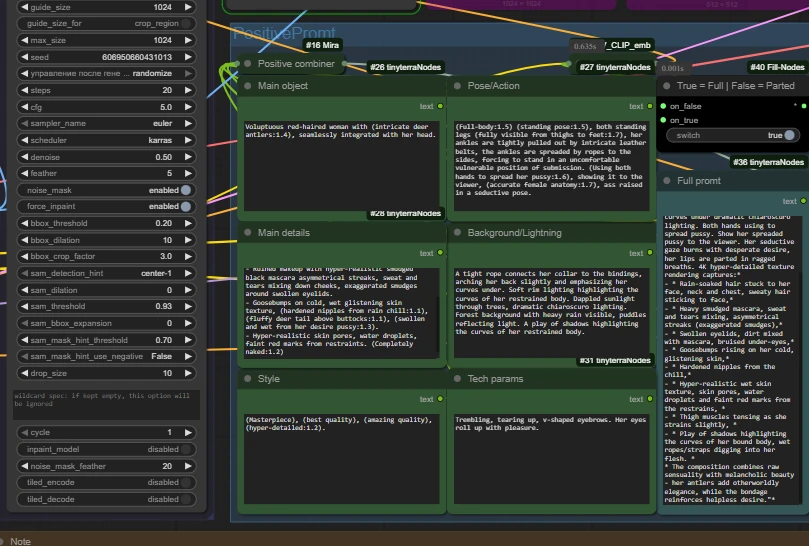Collapse the Tech params node via title dot
Viewport: 809px width, 546px height.
coord(456,380)
